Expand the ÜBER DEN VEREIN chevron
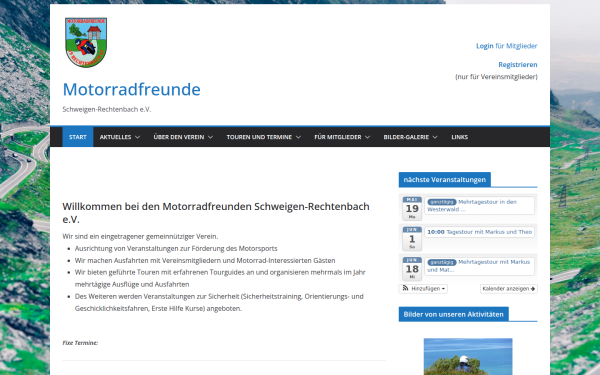The image size is (600, 375). coord(210,137)
